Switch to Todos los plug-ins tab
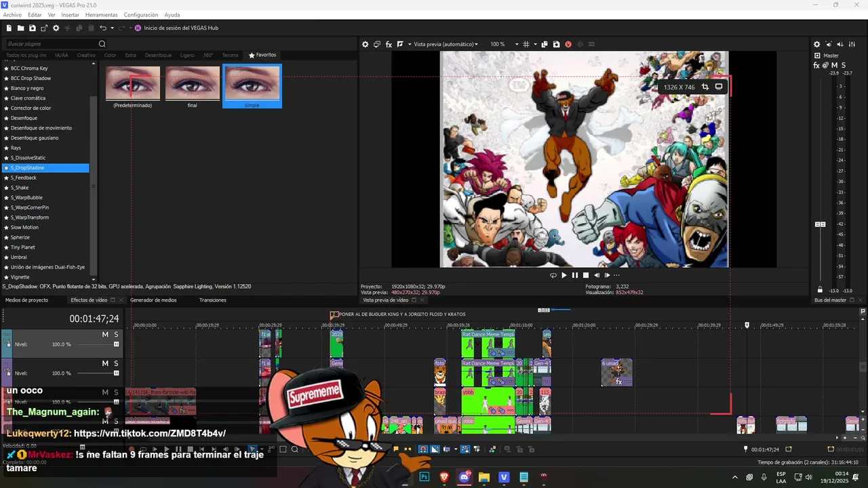Screen dimensions: 868x488 tap(26, 55)
